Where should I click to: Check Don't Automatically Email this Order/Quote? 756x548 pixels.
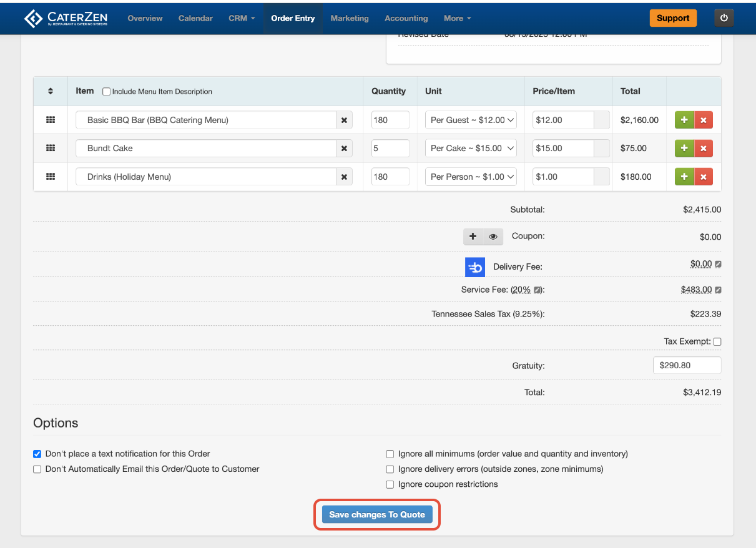pos(37,469)
